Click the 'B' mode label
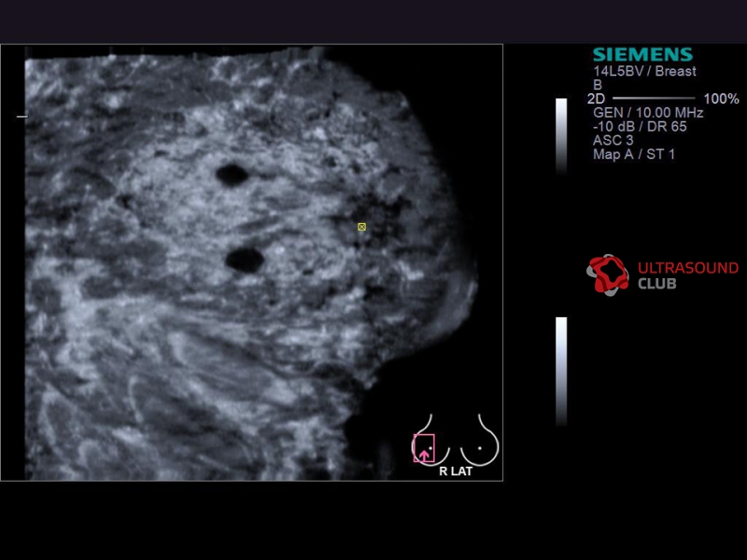747x560 pixels. (x=598, y=85)
